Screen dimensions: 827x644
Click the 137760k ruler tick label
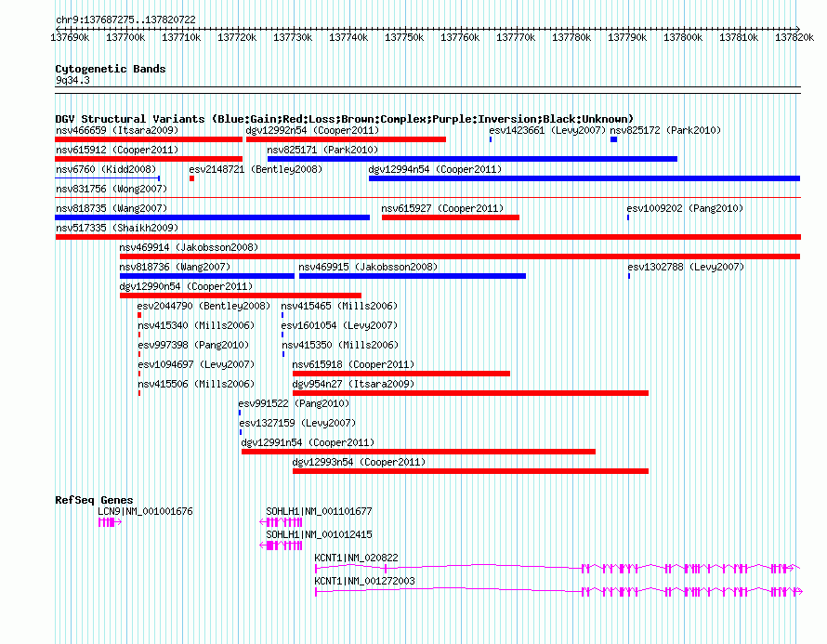click(x=460, y=37)
